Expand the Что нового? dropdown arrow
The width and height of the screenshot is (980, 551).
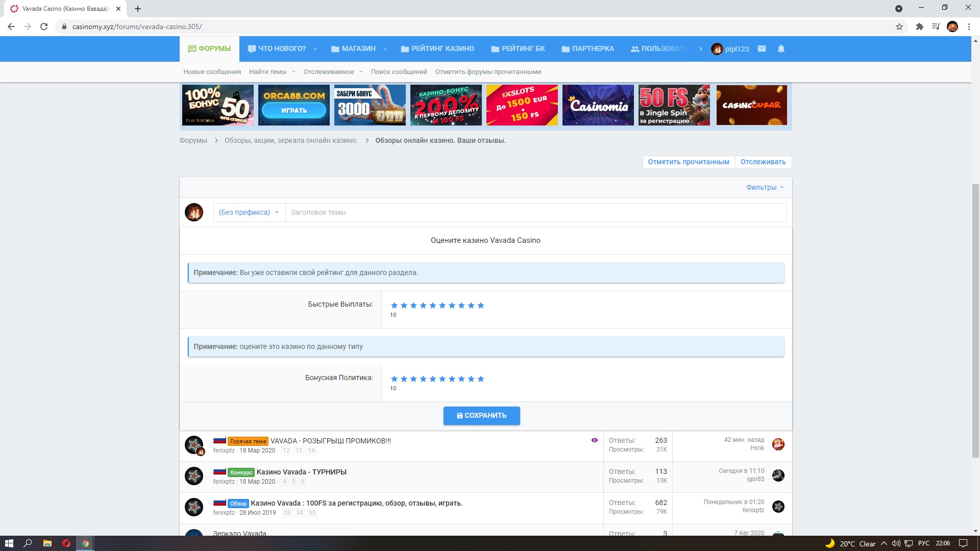coord(315,49)
